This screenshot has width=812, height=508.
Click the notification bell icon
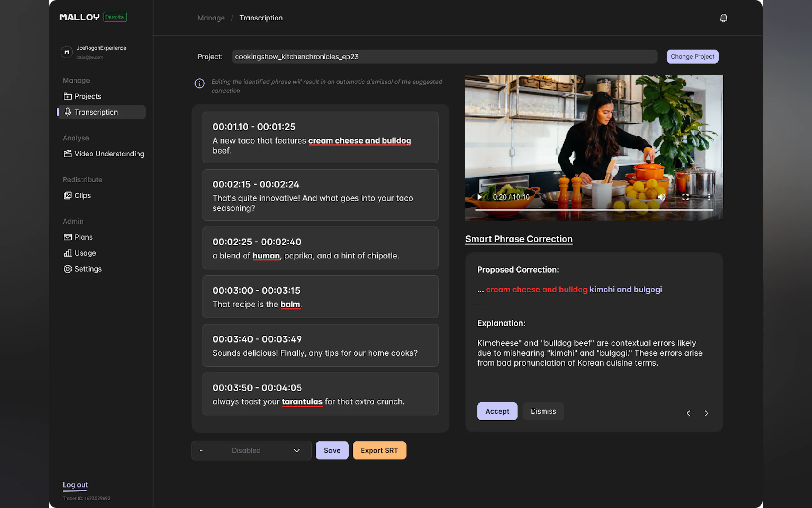(x=723, y=18)
